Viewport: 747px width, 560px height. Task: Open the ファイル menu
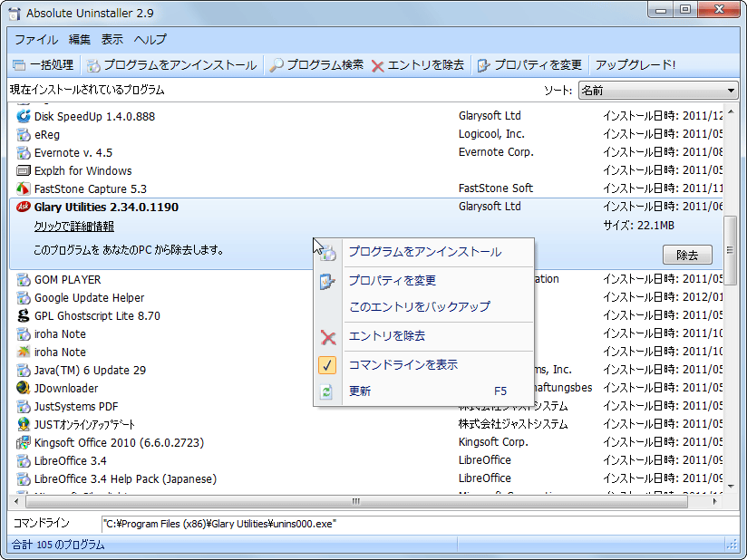coord(36,40)
